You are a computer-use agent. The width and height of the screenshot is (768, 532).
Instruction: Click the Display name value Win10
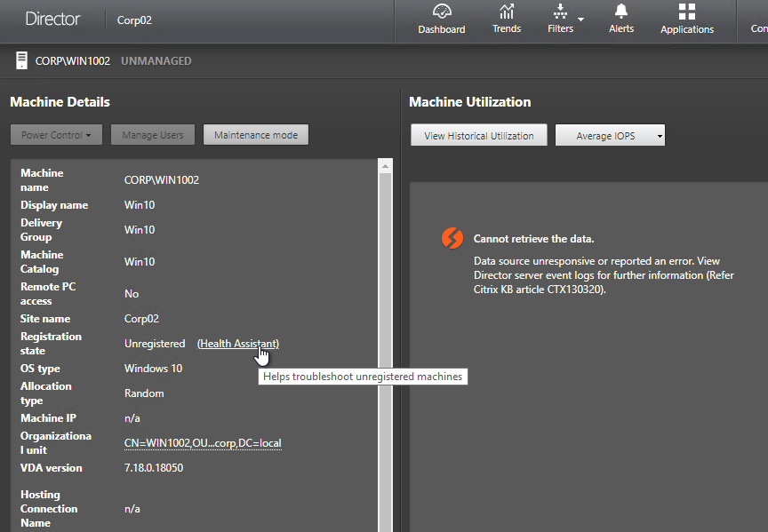click(140, 204)
